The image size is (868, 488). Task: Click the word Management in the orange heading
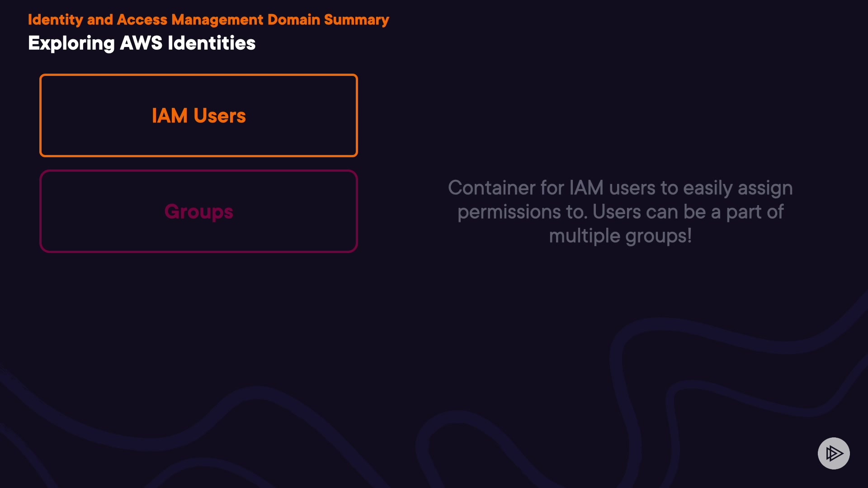(x=217, y=20)
